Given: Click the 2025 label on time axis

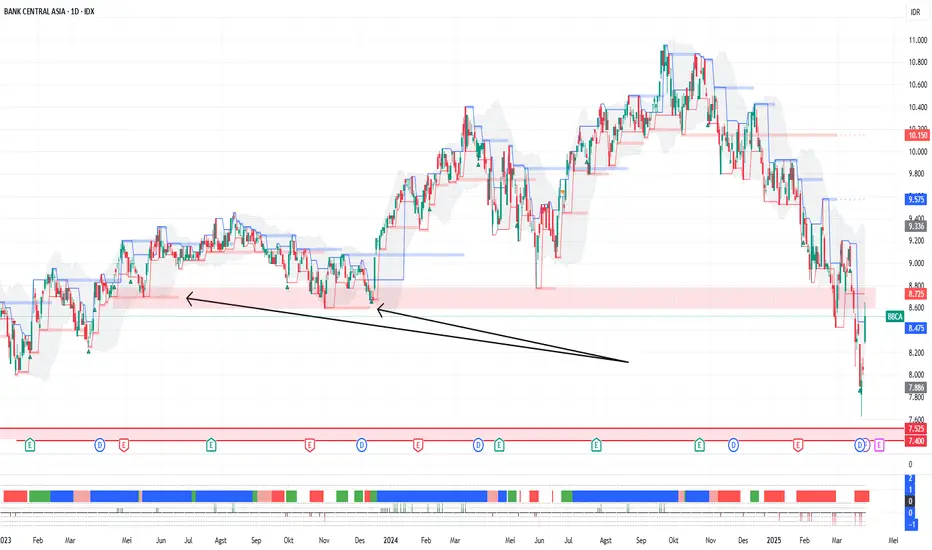Looking at the screenshot, I should 773,540.
